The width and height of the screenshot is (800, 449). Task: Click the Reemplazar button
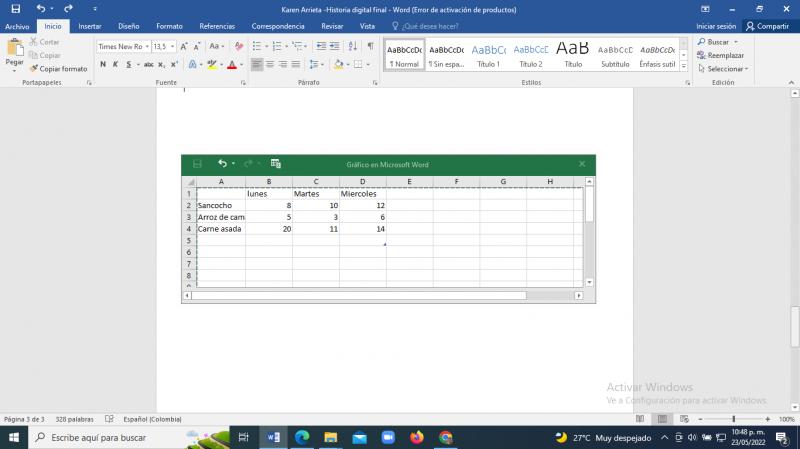coord(725,56)
